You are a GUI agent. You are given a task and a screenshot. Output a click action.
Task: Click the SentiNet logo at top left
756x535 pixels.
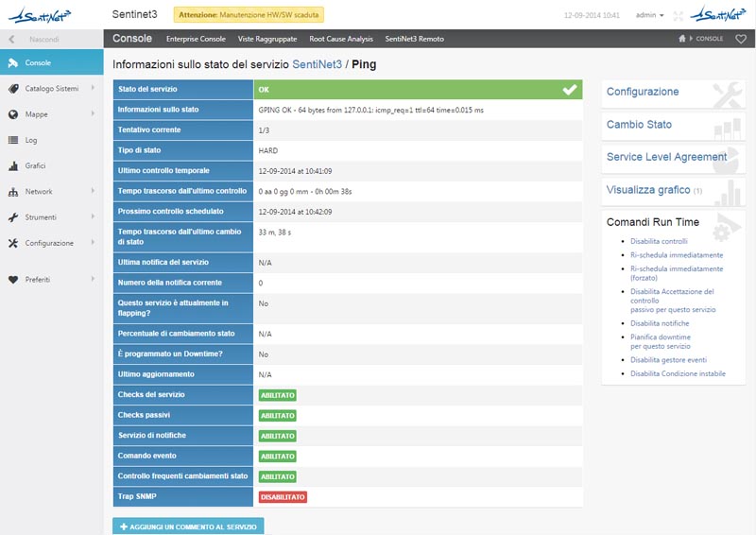40,16
